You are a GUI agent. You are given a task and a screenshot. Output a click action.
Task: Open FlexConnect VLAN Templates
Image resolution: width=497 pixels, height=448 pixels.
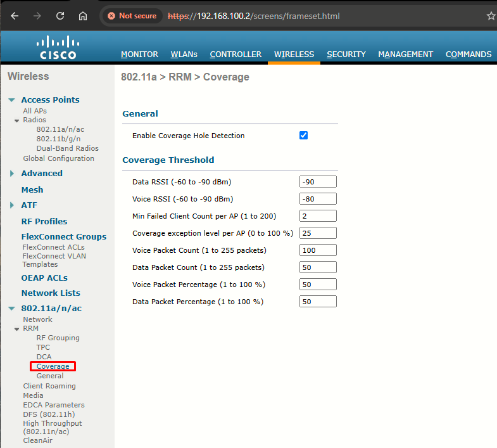click(54, 260)
